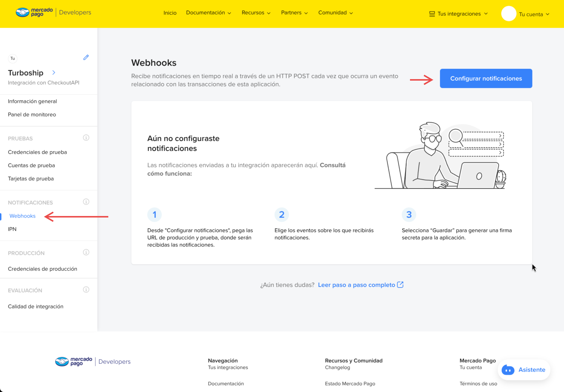
Task: Open the Tu cuenta dropdown
Action: 534,14
